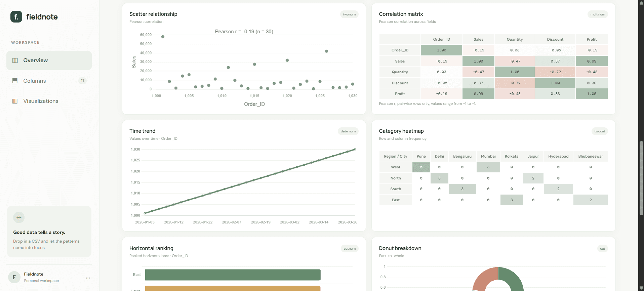Viewport: 644px width, 291px height.
Task: Click the sparkle icon in tip card
Action: 19,217
